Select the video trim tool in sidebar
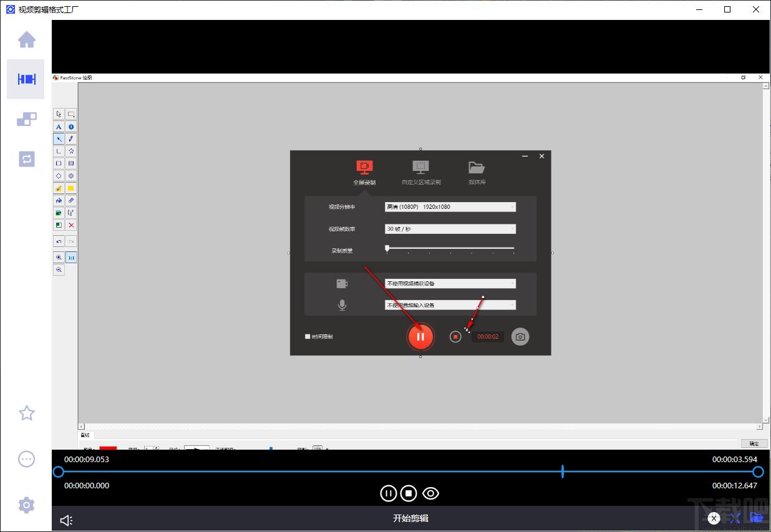 point(26,79)
